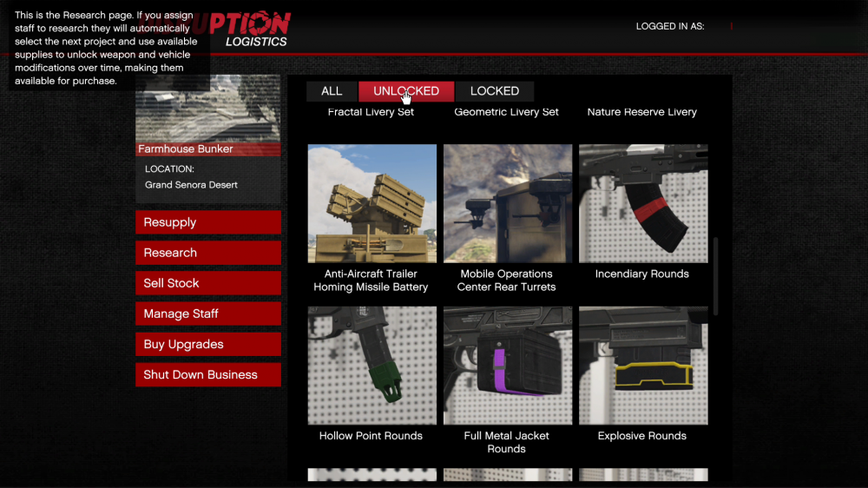Go to the Research page
The image size is (868, 488).
pos(208,253)
